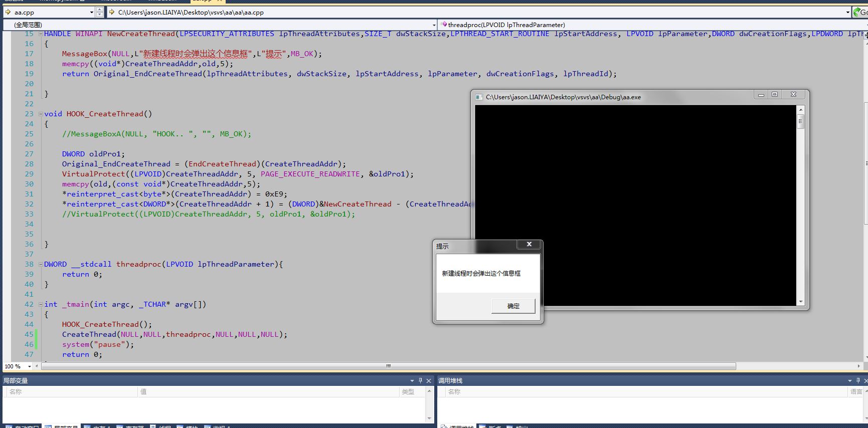Click the commented //MessageBoxA line 25
This screenshot has width=868, height=428.
pyautogui.click(x=156, y=134)
